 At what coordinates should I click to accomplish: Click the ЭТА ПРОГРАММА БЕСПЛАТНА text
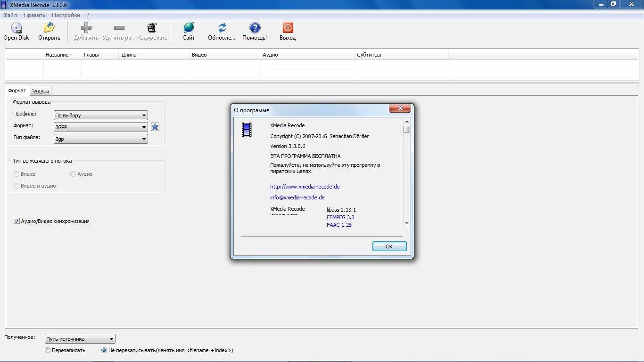click(305, 156)
